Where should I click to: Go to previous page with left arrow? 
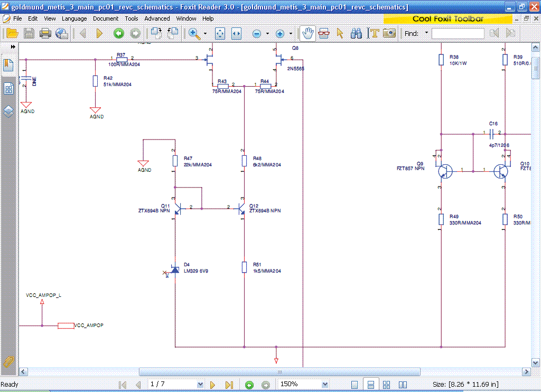(83, 33)
